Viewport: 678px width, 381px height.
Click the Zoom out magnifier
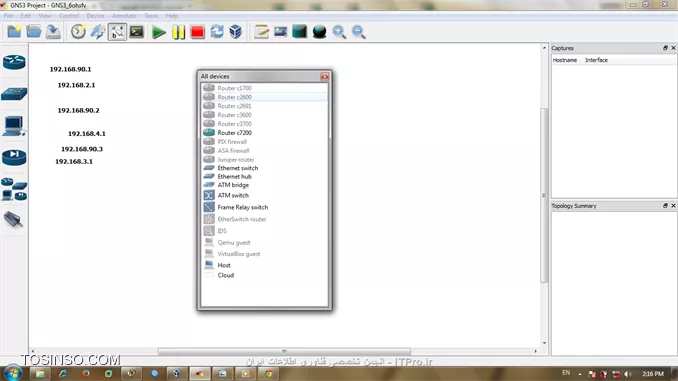358,32
